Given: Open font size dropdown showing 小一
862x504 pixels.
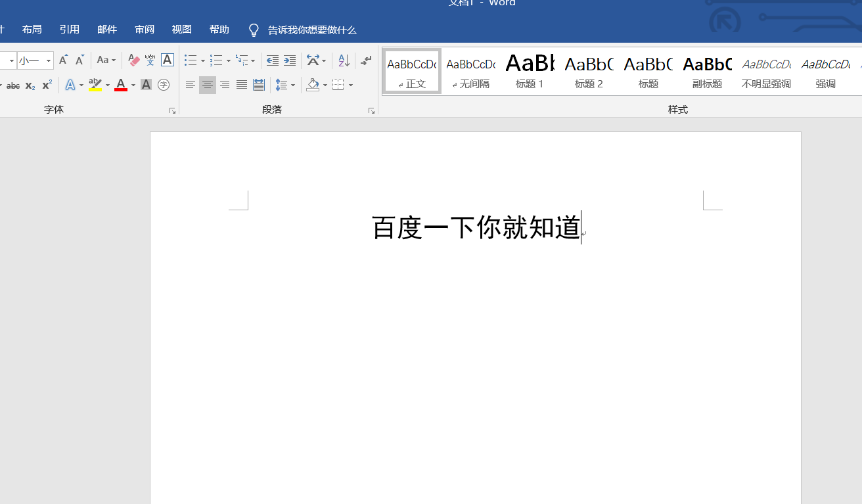Looking at the screenshot, I should [49, 60].
